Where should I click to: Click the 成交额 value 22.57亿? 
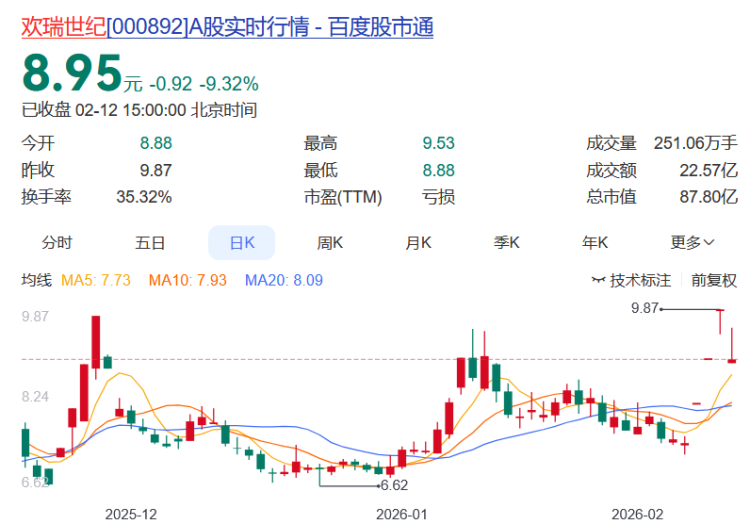[709, 170]
